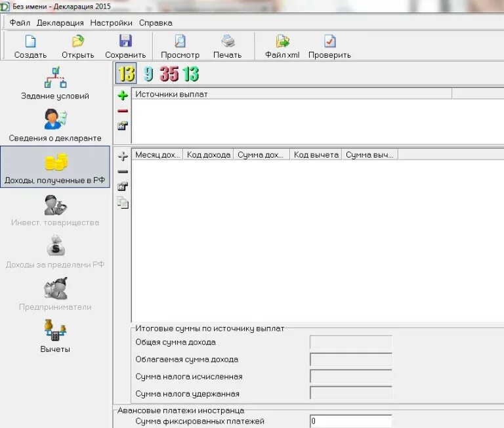Copy income entries with duplicate icon
This screenshot has height=428, width=504.
pos(123,203)
